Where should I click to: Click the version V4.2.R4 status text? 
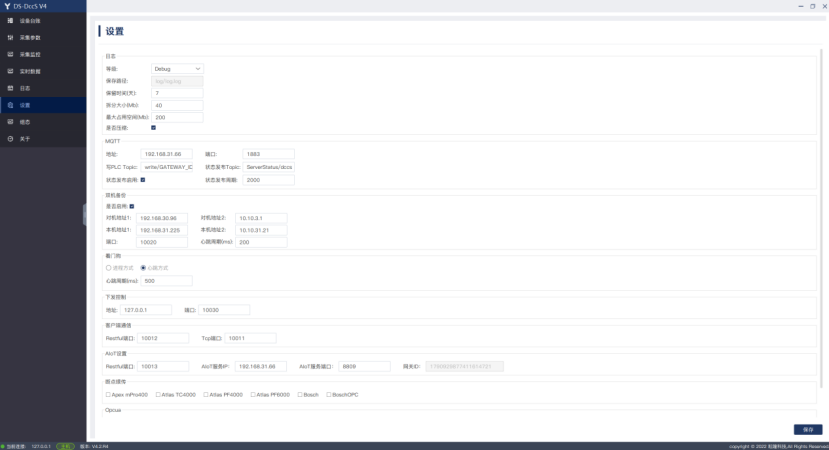click(x=94, y=447)
